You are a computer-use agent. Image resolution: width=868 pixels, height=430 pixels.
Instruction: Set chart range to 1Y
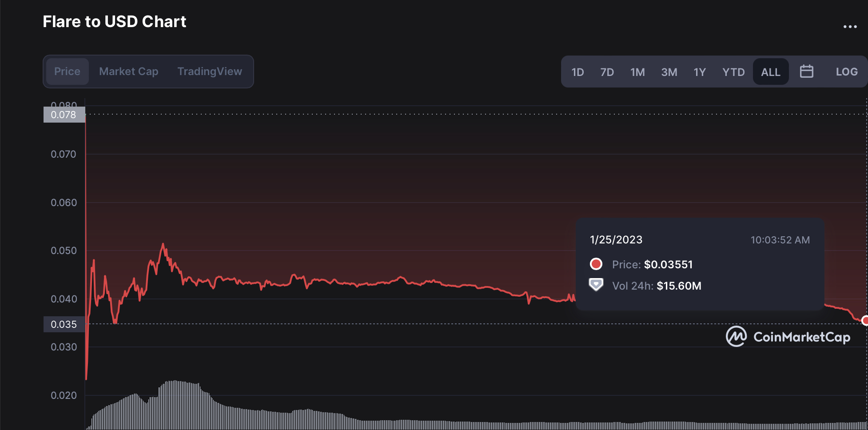[x=700, y=72]
